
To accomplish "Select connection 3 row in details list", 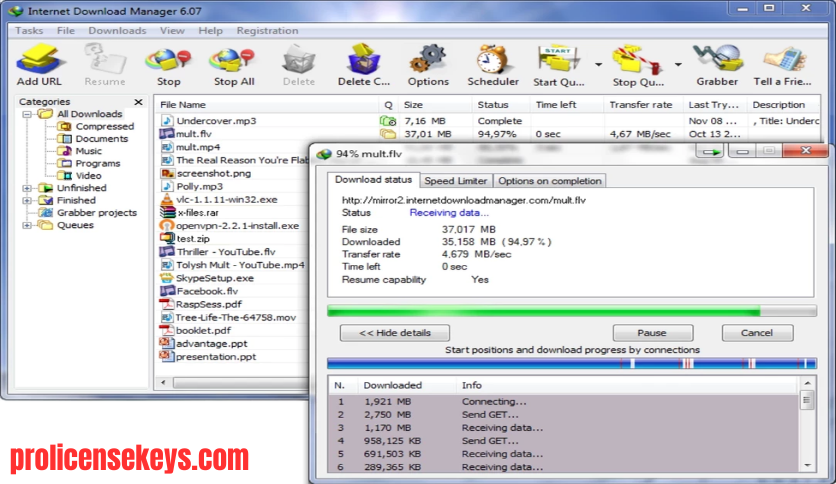I will (x=564, y=427).
